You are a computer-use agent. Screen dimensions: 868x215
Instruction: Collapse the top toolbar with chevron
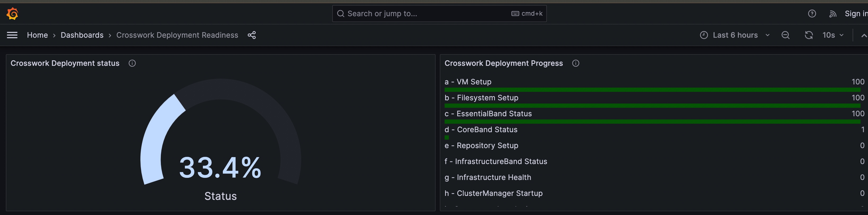[x=863, y=36]
